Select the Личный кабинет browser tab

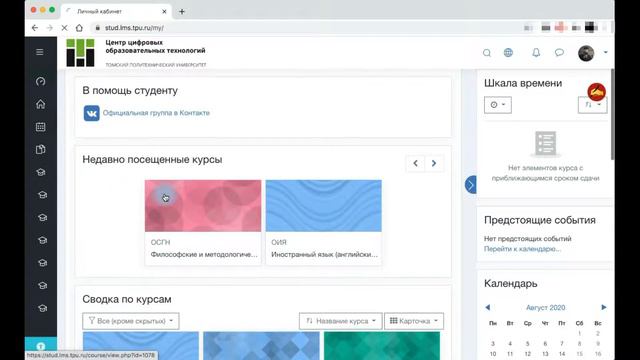[x=116, y=11]
